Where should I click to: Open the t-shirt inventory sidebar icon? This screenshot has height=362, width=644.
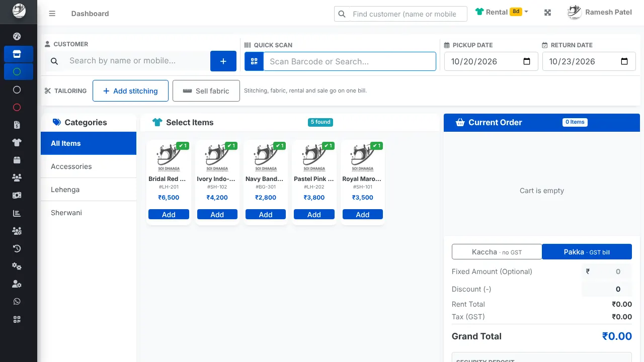[x=17, y=142]
